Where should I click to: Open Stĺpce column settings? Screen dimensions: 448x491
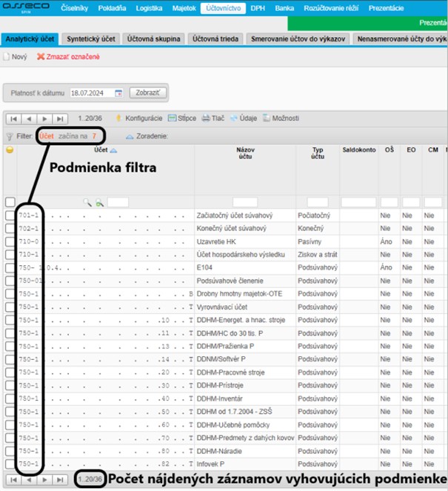click(173, 118)
